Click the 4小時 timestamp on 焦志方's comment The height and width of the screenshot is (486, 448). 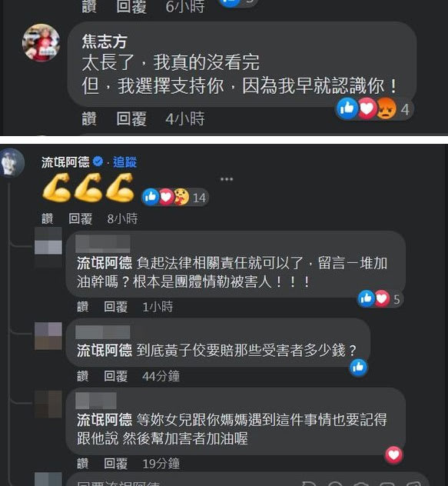185,119
